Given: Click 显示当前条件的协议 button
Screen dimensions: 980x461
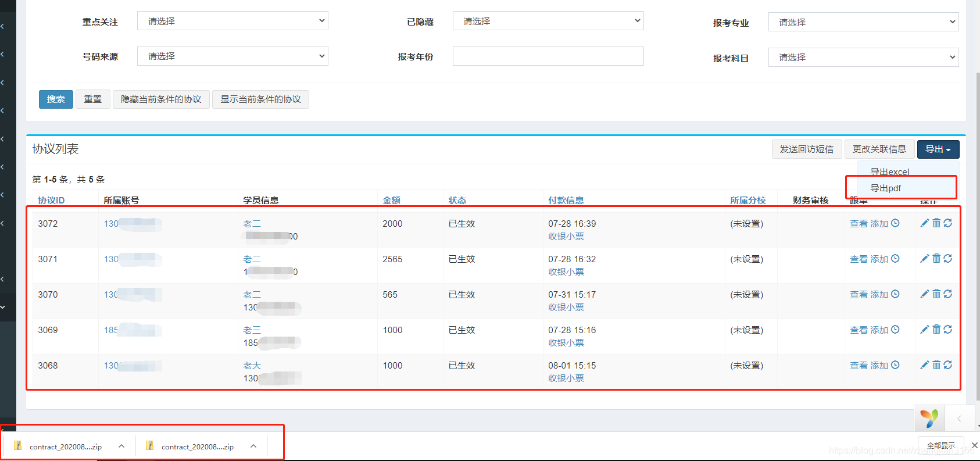Looking at the screenshot, I should (260, 99).
